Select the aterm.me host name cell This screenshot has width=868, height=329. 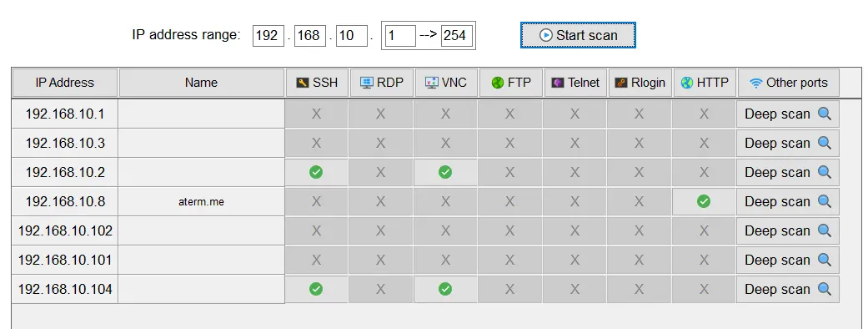[x=202, y=201]
